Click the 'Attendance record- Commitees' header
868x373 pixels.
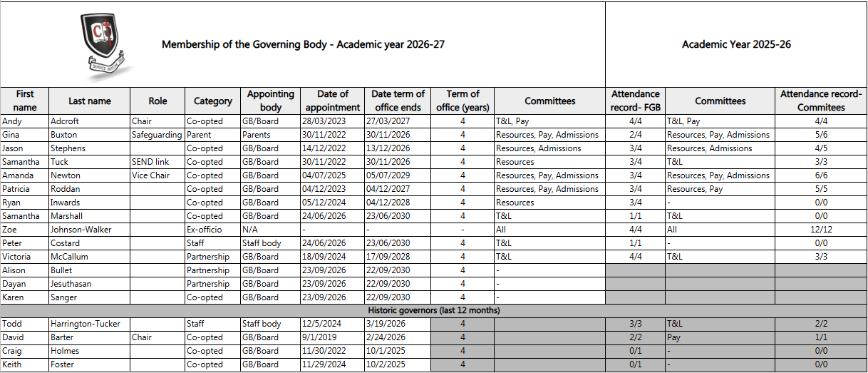point(822,101)
